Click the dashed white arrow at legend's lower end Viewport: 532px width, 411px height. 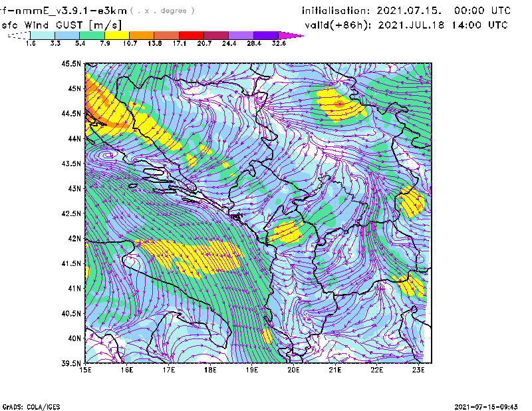(x=19, y=35)
